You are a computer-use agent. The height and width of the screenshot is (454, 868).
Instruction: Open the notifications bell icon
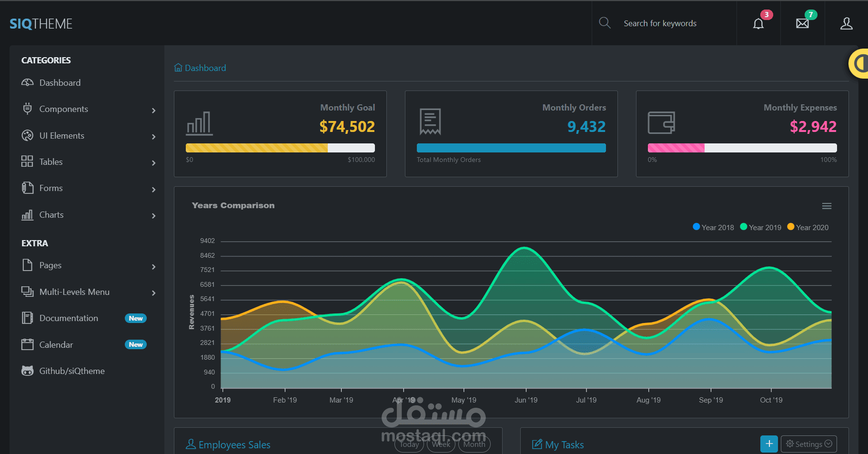click(758, 23)
